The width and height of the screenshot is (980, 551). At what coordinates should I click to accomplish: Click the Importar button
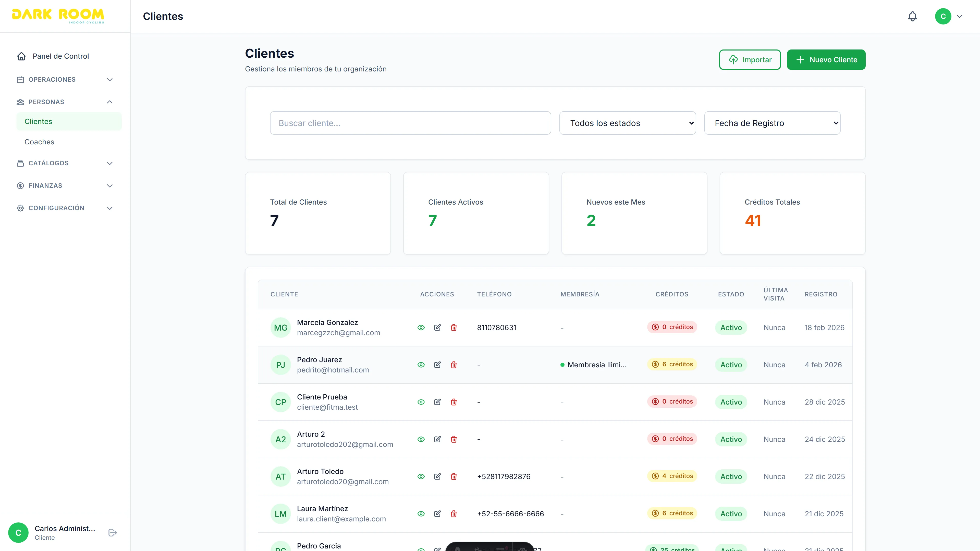click(750, 60)
